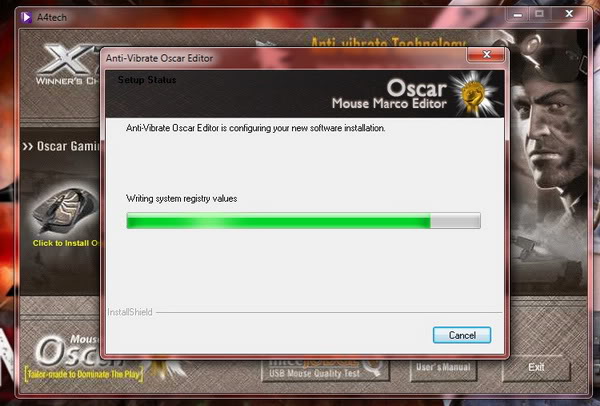Cancel the Oscar Editor installation
The width and height of the screenshot is (600, 406).
[x=462, y=335]
